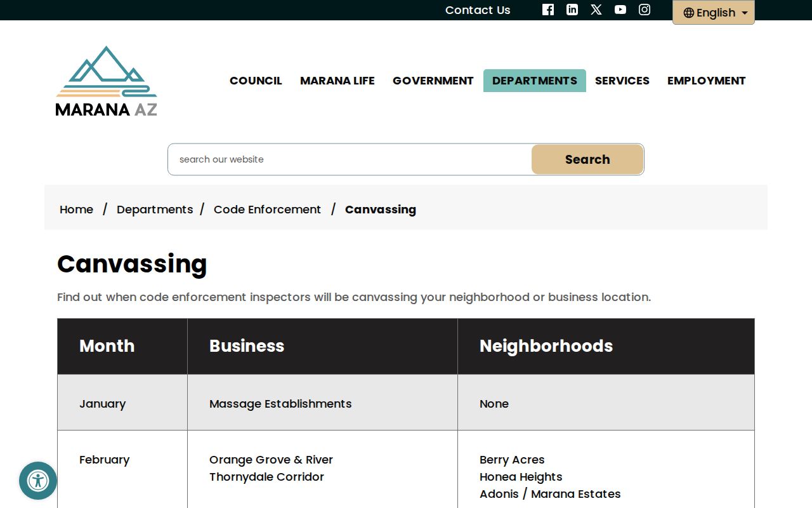This screenshot has height=508, width=812.
Task: Click the Search button
Action: 587,159
